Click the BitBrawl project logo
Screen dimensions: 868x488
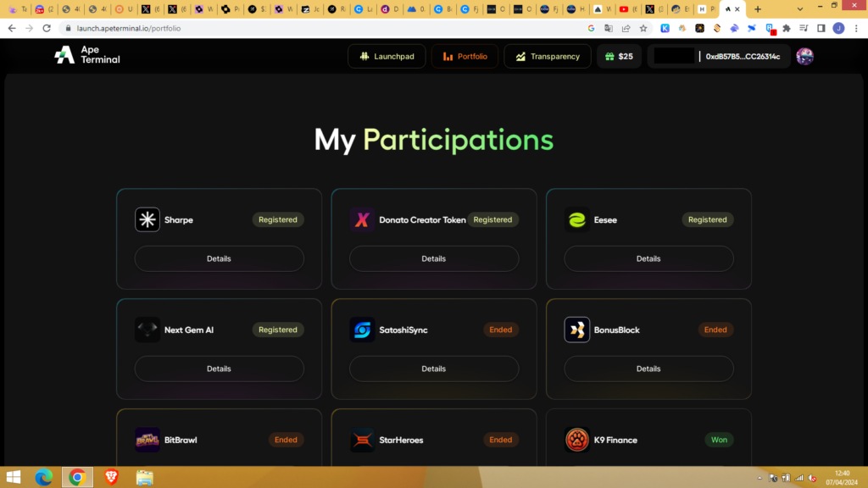pos(147,440)
